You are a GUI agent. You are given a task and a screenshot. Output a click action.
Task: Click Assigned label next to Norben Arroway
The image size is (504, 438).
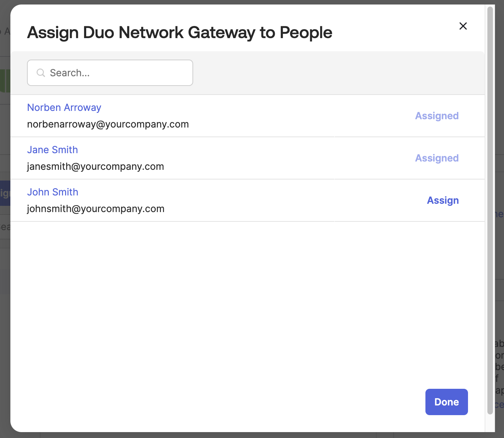click(x=436, y=116)
